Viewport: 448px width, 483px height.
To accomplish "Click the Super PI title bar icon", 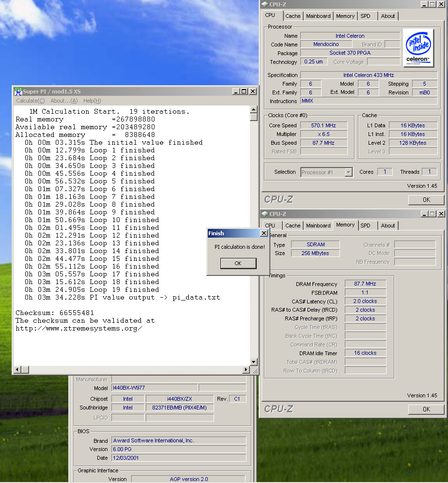I will [18, 91].
